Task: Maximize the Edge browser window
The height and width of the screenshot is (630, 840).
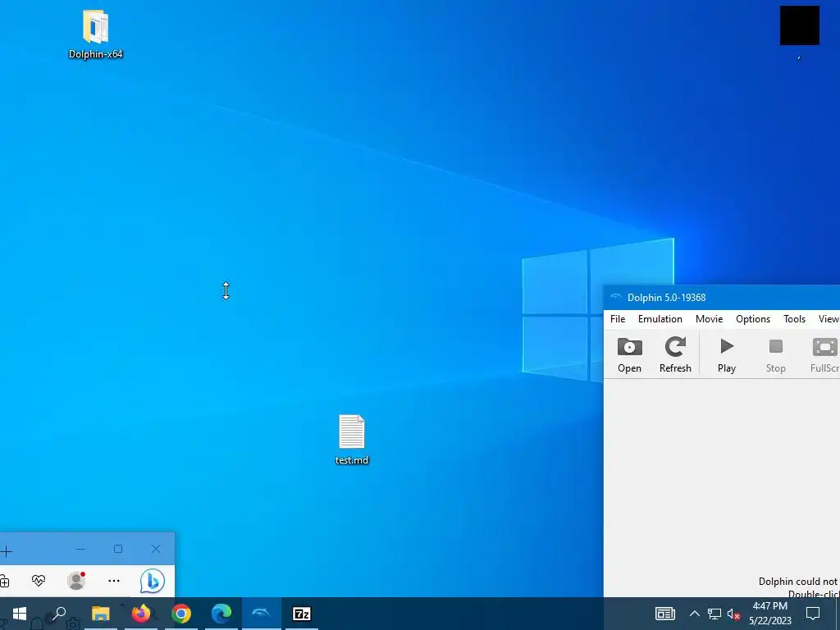Action: point(118,549)
